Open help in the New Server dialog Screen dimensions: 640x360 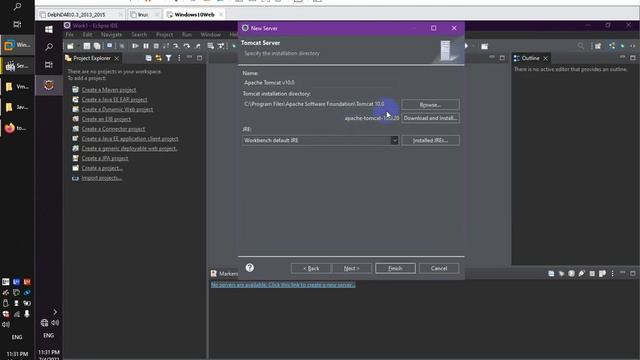(250, 268)
